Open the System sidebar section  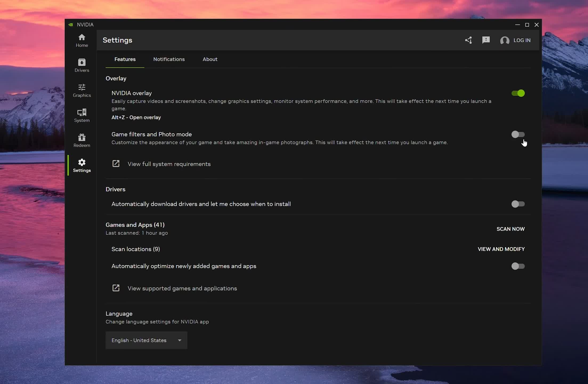click(x=82, y=116)
